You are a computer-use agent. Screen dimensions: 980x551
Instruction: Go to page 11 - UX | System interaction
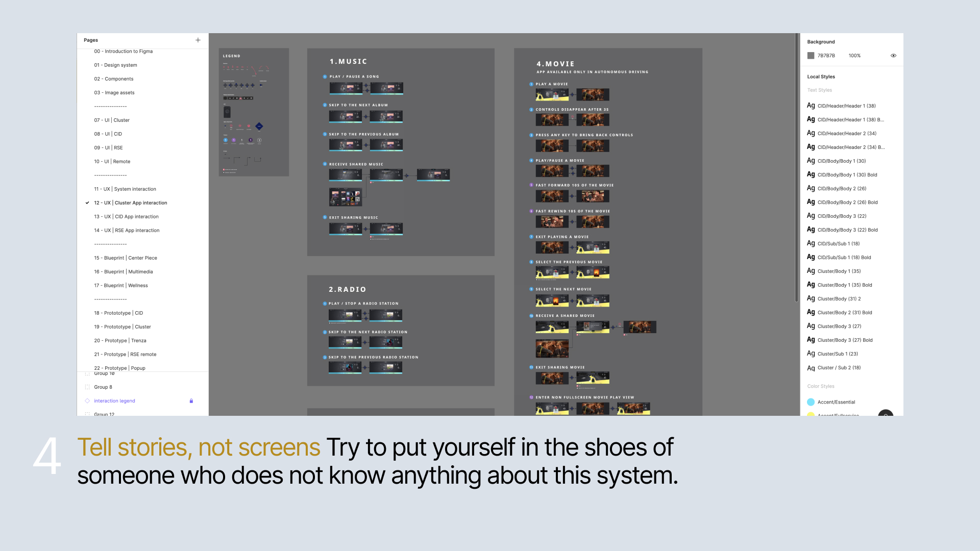(125, 189)
